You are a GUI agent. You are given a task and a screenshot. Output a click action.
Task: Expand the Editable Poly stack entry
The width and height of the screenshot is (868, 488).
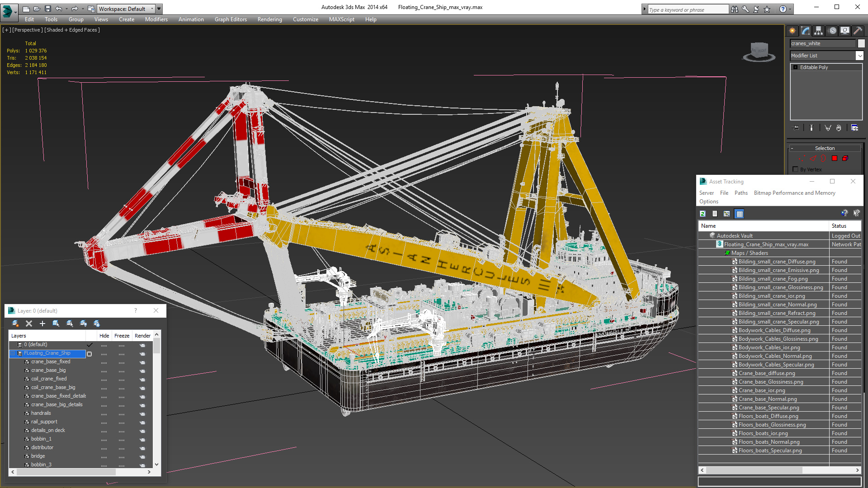(x=796, y=67)
